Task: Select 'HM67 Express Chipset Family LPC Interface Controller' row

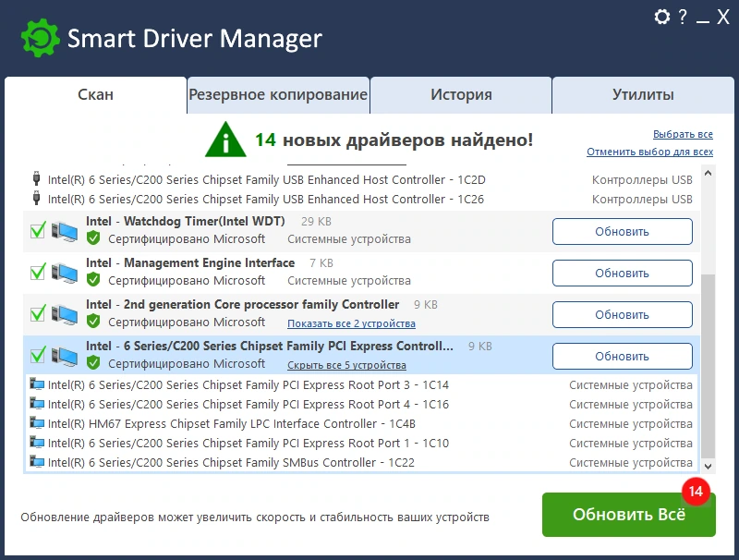Action: [x=361, y=423]
